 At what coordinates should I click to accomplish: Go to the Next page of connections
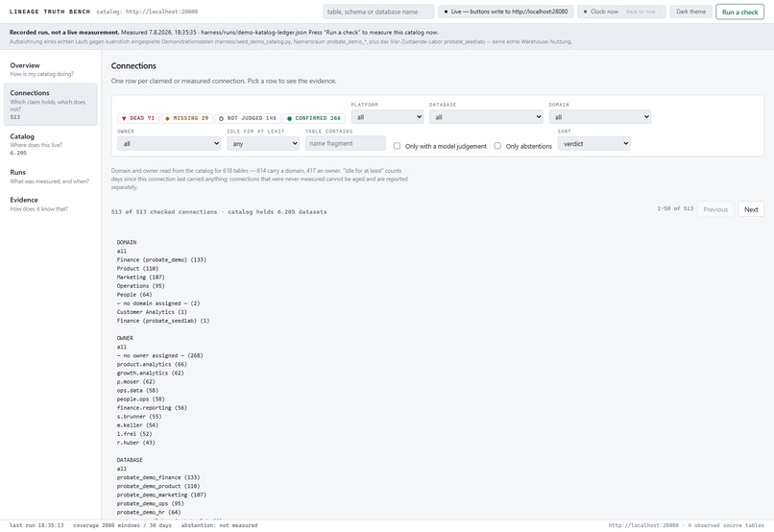(751, 209)
